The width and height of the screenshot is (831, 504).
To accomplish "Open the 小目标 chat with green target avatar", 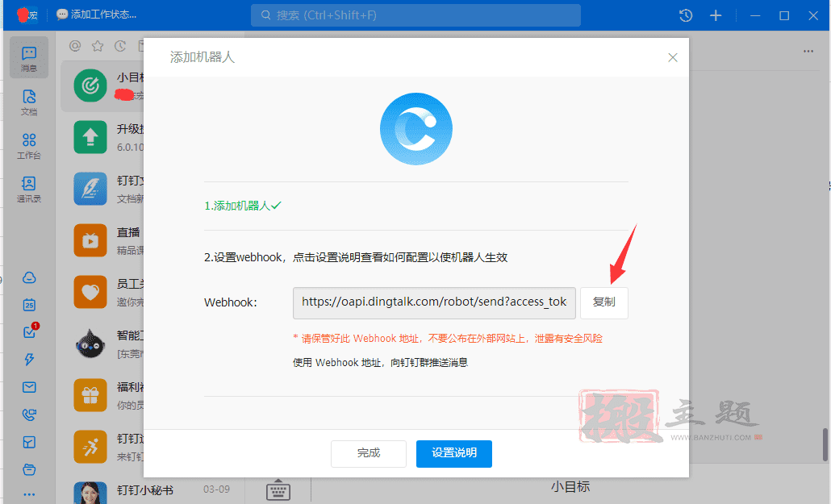I will tap(102, 85).
